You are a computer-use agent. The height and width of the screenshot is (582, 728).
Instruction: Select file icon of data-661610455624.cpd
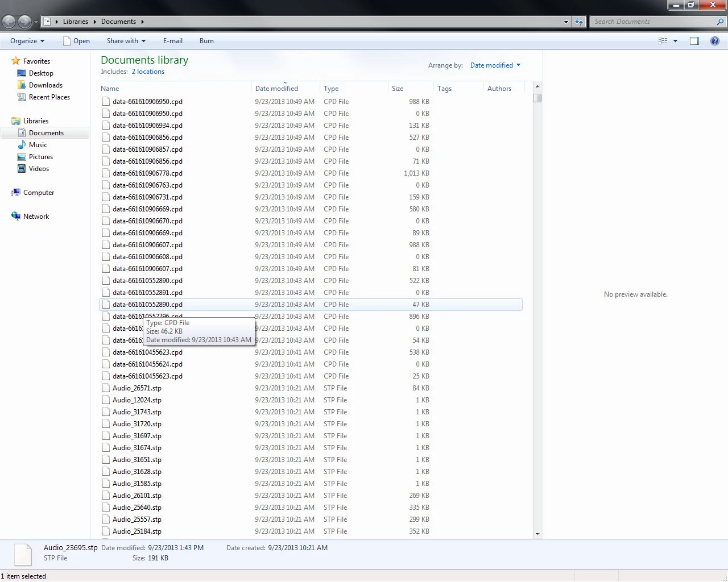[106, 364]
